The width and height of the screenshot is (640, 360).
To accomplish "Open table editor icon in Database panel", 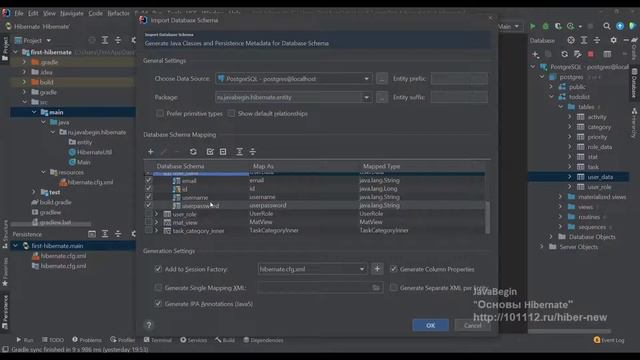I will (x=607, y=54).
